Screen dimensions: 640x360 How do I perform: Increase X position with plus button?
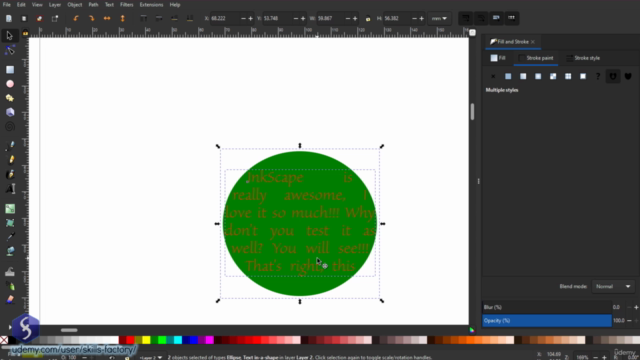click(x=251, y=18)
